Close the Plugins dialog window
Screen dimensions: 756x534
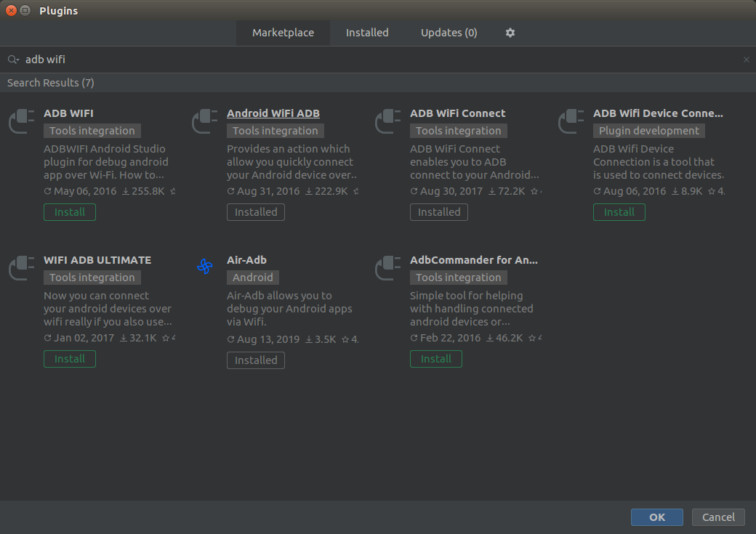coord(11,11)
